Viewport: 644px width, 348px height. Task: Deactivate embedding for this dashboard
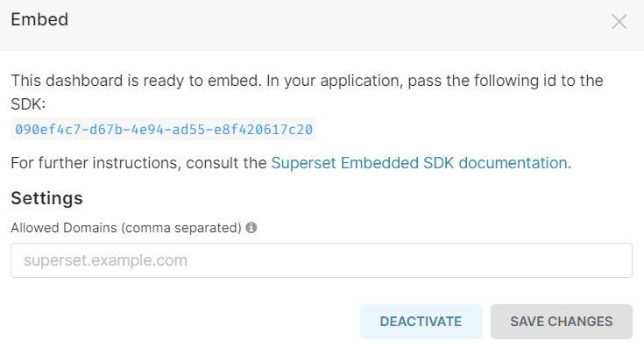click(x=421, y=322)
